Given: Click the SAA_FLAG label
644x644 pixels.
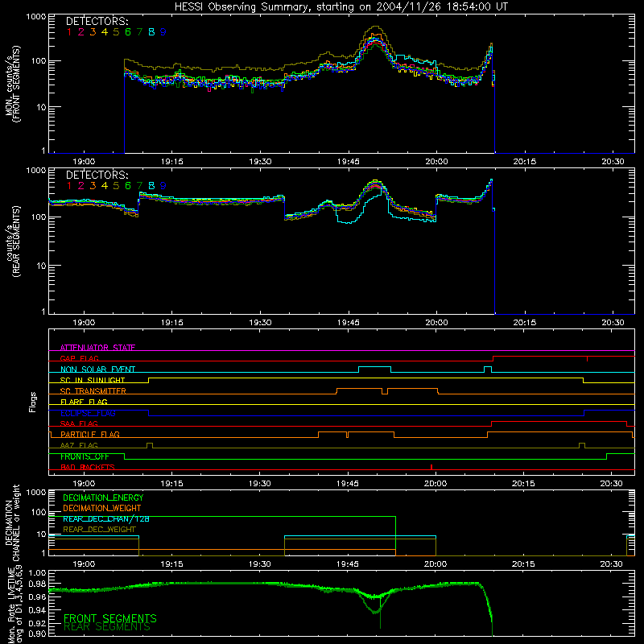Looking at the screenshot, I should point(79,424).
